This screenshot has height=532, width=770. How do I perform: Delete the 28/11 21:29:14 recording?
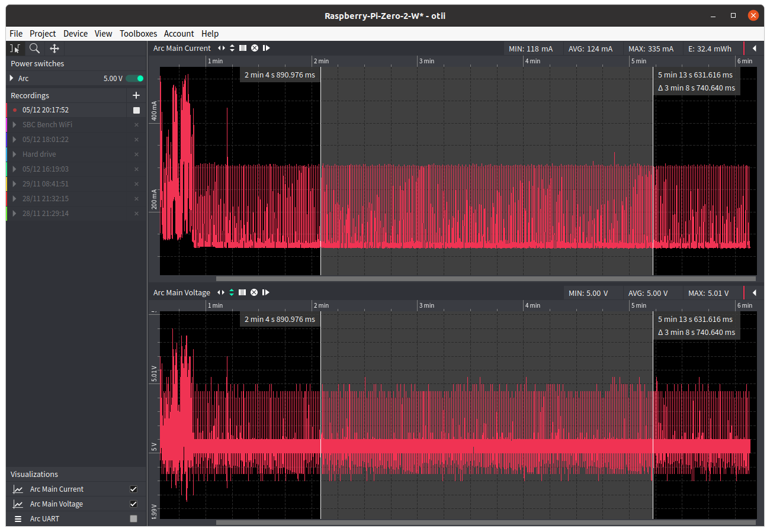click(x=136, y=214)
